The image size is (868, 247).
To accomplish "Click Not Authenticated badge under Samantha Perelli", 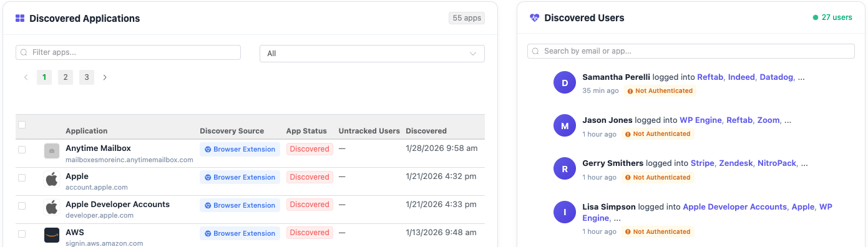I will 660,91.
